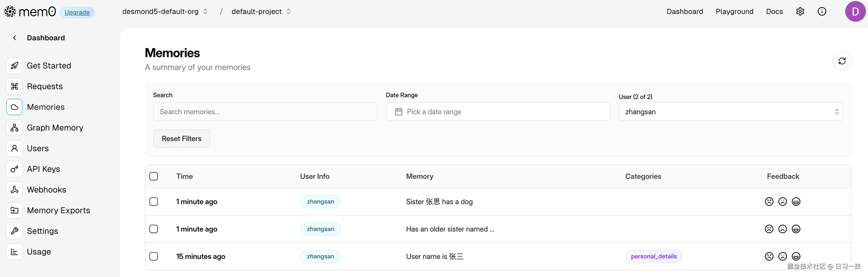Go back with the Dashboard chevron arrow
The height and width of the screenshot is (277, 868).
(14, 38)
